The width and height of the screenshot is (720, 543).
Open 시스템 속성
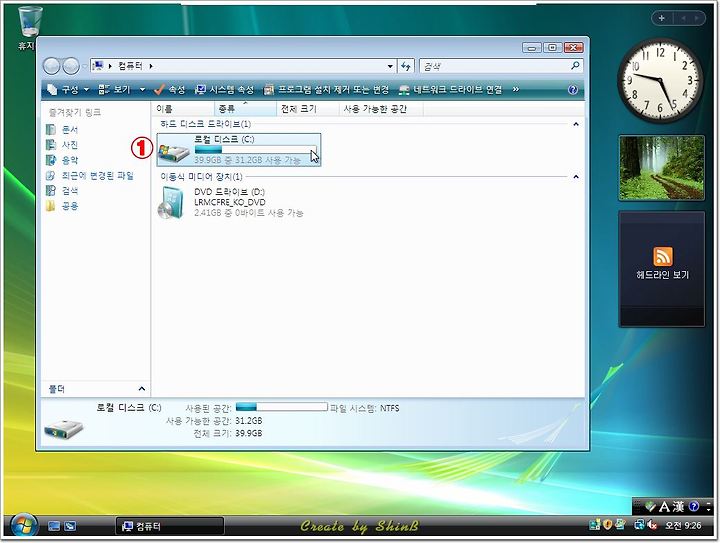(225, 90)
